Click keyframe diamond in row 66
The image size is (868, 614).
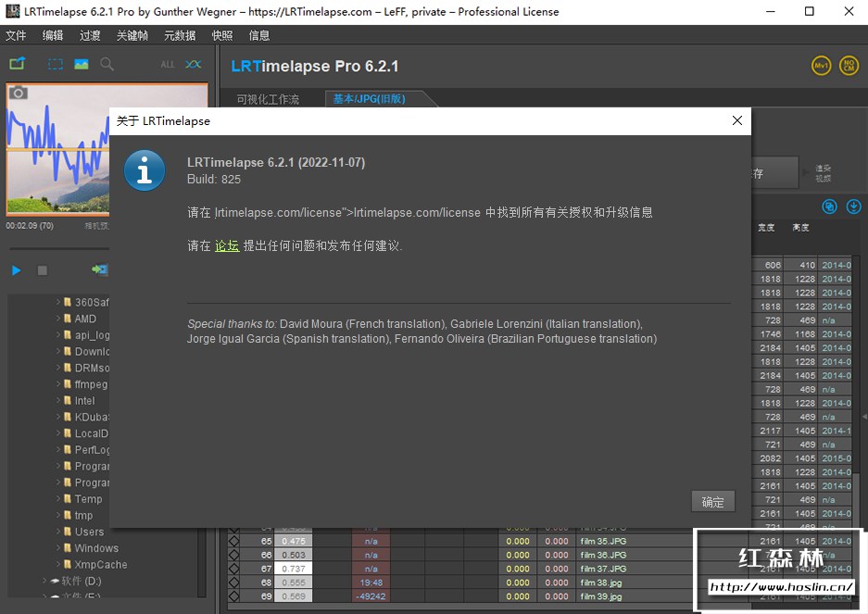[x=233, y=555]
